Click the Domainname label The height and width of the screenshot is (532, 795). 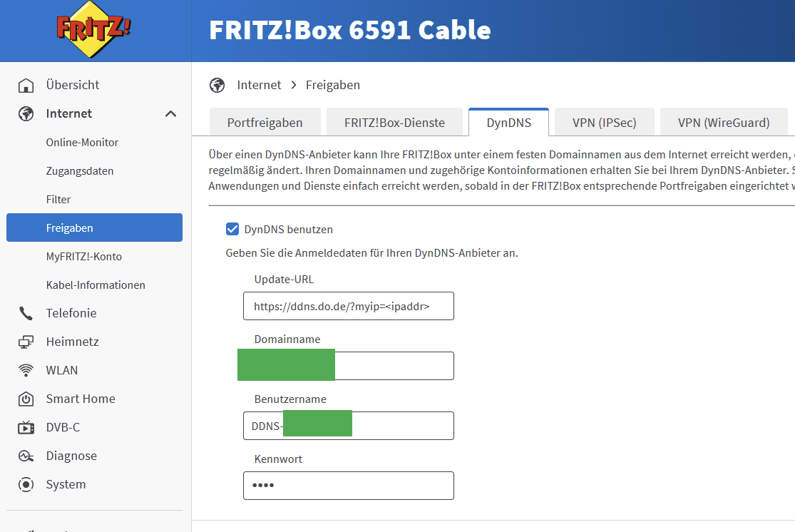287,339
